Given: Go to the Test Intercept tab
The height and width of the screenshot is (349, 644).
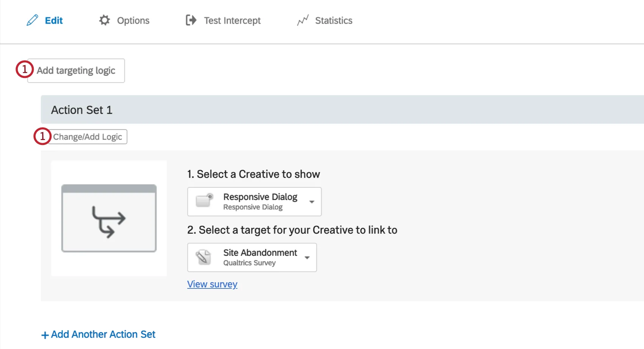Looking at the screenshot, I should coord(232,20).
